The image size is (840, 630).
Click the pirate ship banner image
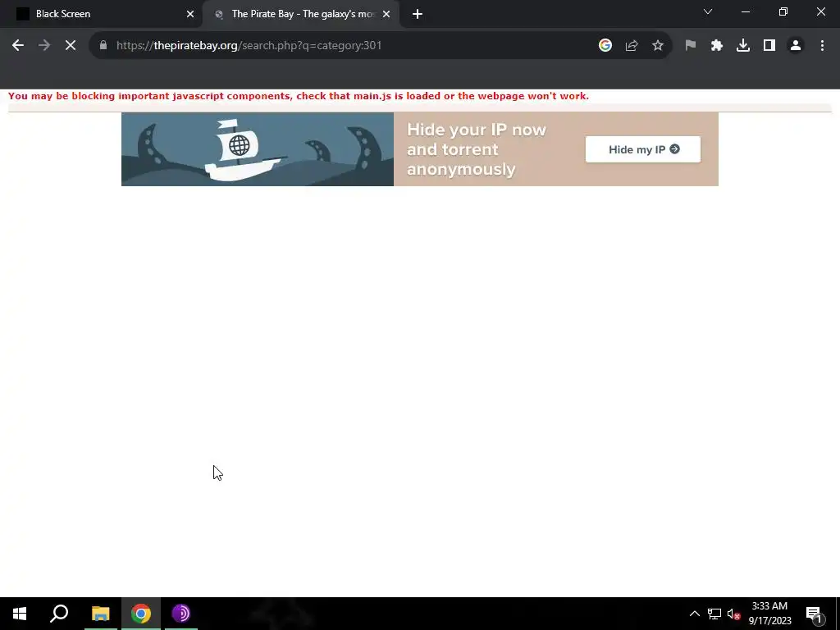click(258, 149)
